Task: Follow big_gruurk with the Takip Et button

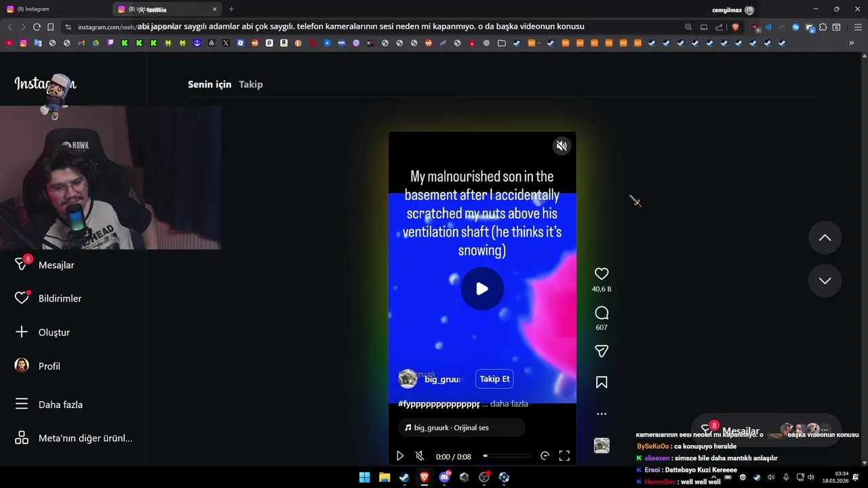Action: (x=494, y=379)
